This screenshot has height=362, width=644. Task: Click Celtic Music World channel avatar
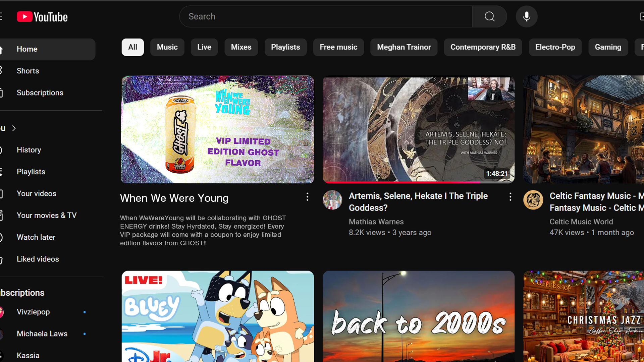(x=533, y=200)
